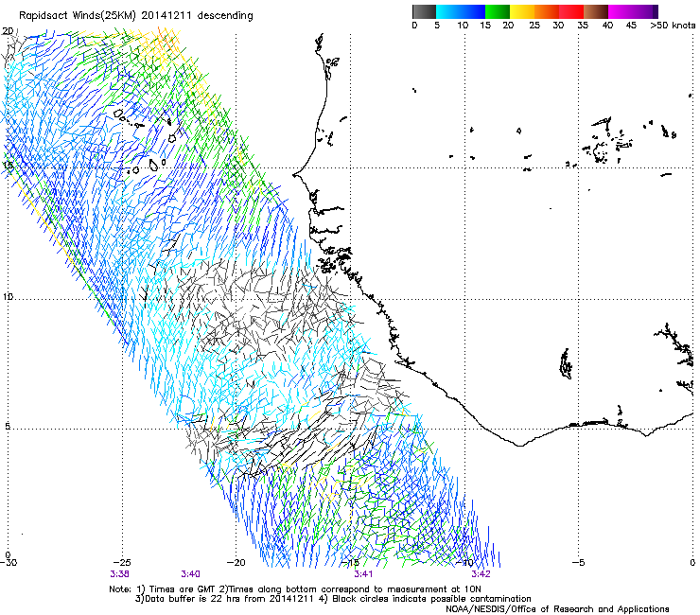The width and height of the screenshot is (700, 615).
Task: Click the '10' legend tick label
Action: pos(463,26)
